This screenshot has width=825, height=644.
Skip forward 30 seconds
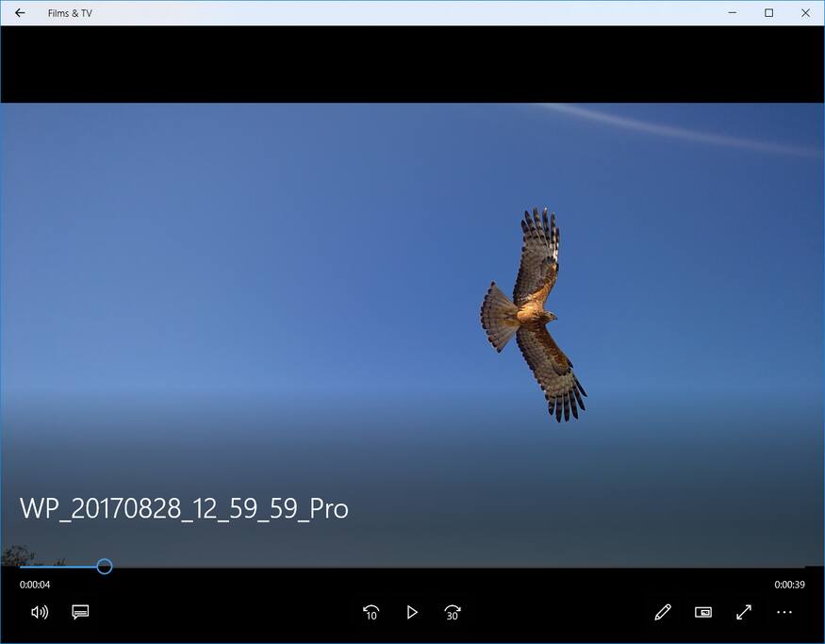453,613
